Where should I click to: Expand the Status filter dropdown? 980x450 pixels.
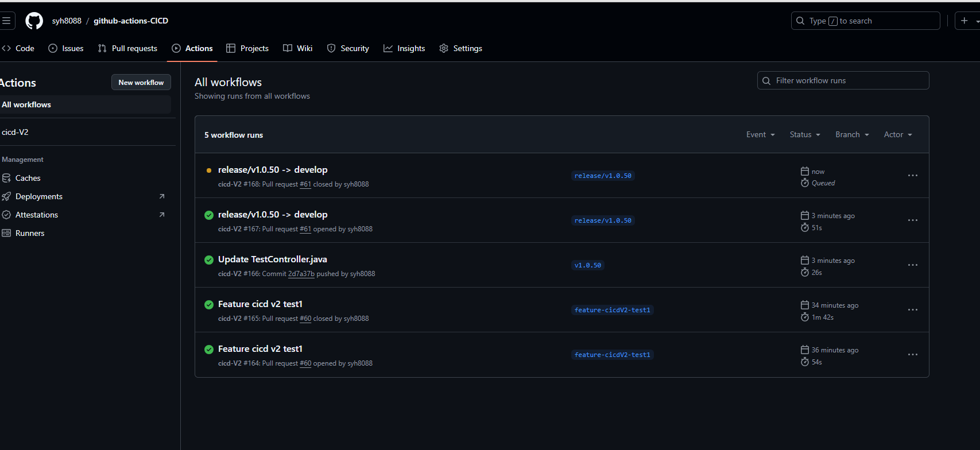click(x=805, y=134)
